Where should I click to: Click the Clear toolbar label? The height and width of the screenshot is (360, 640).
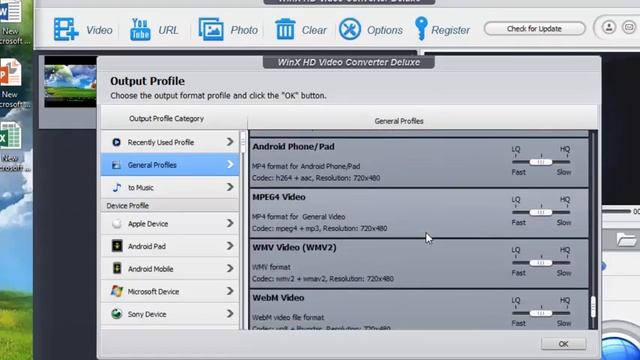(314, 30)
